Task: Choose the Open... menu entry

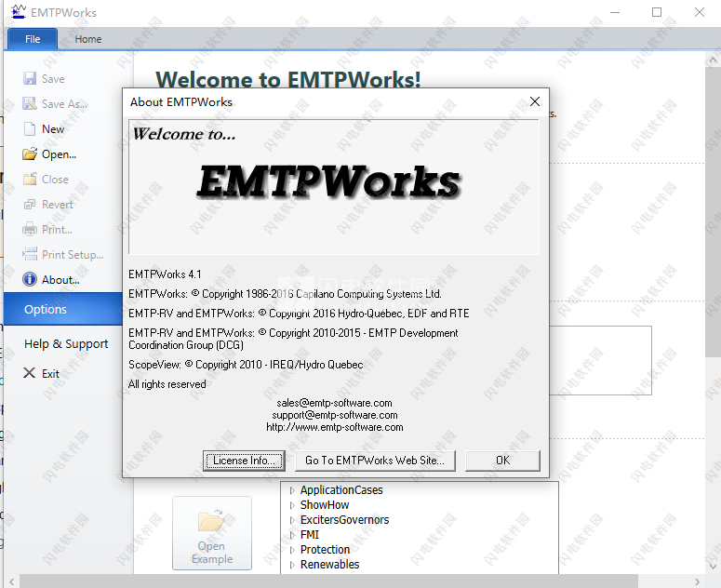Action: [59, 154]
